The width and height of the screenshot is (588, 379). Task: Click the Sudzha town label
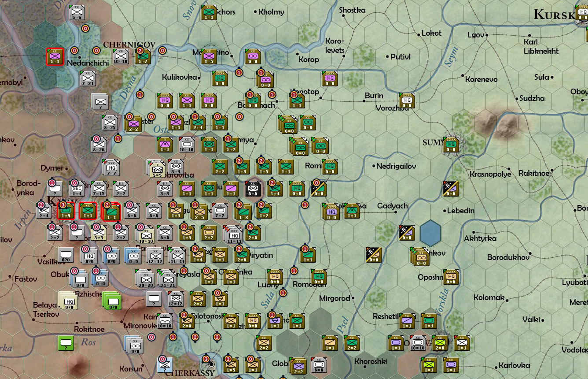[x=532, y=98]
